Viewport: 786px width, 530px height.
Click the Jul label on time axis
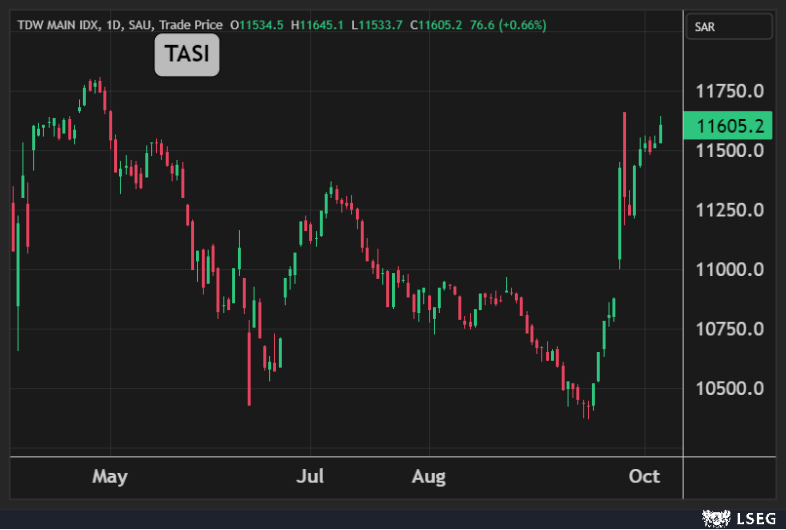coord(310,476)
